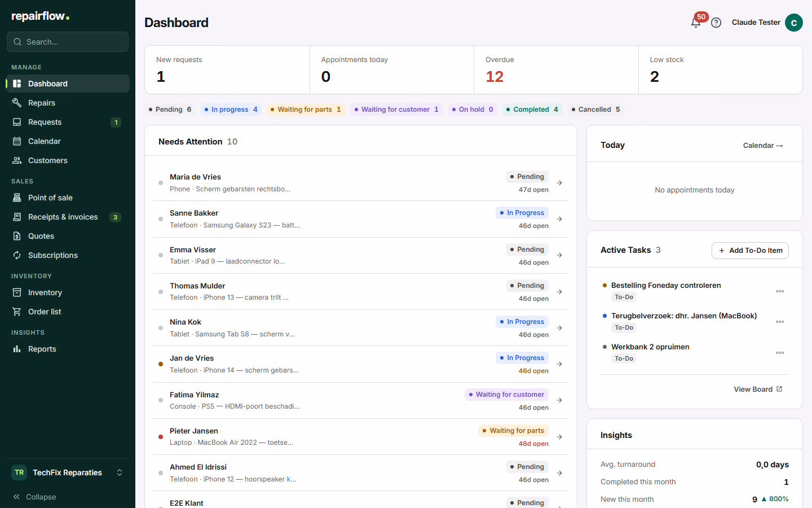Open the arrow on Pieter Jansen row
Image resolution: width=812 pixels, height=508 pixels.
click(559, 437)
